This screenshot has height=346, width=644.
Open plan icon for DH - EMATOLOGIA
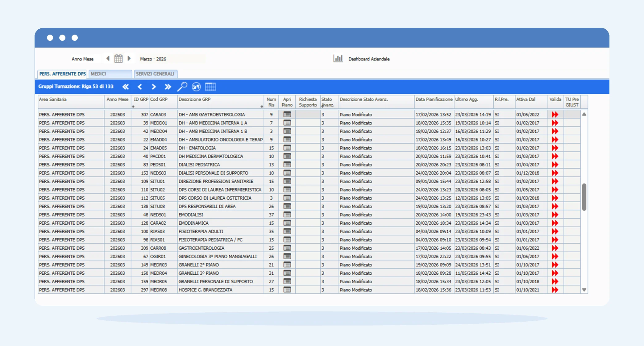point(287,148)
